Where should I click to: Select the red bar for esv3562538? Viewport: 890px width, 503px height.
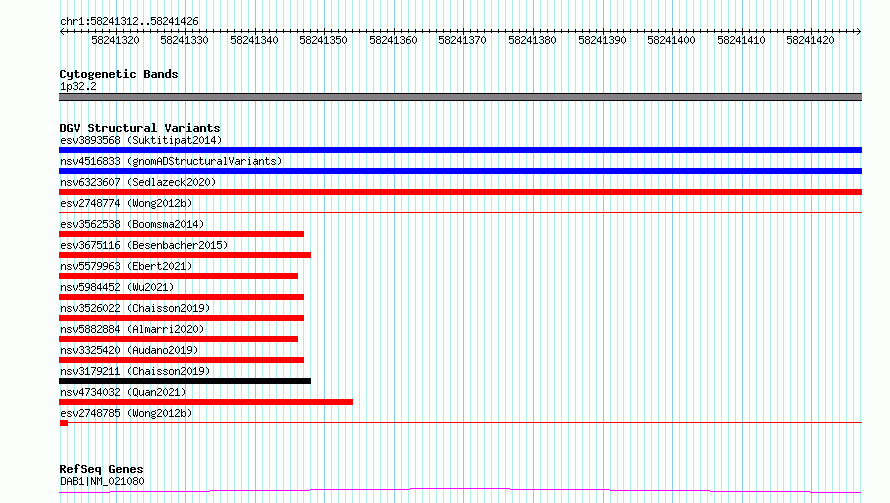[182, 234]
